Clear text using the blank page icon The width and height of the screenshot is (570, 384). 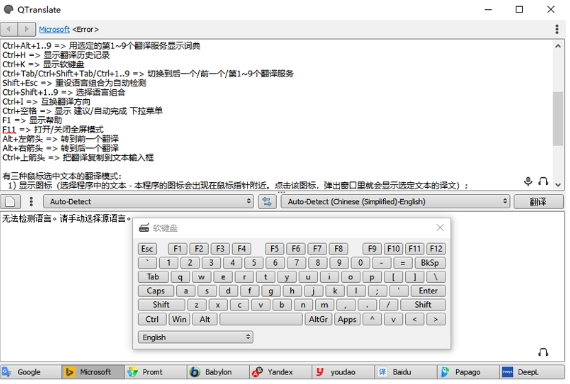pos(10,201)
